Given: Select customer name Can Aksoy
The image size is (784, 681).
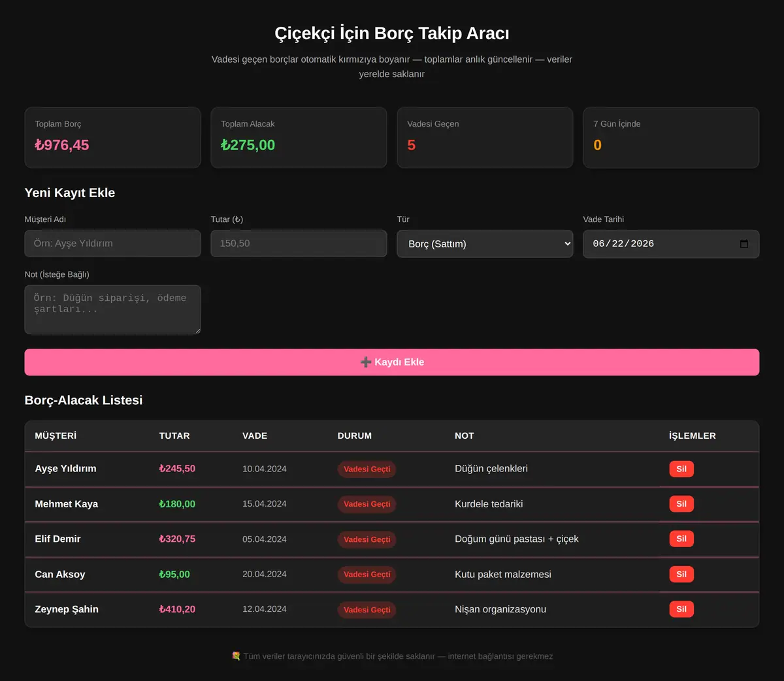Looking at the screenshot, I should click(60, 574).
